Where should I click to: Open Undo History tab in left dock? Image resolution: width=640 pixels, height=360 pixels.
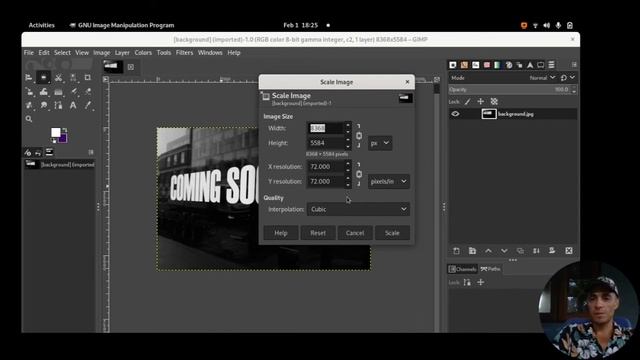38,152
